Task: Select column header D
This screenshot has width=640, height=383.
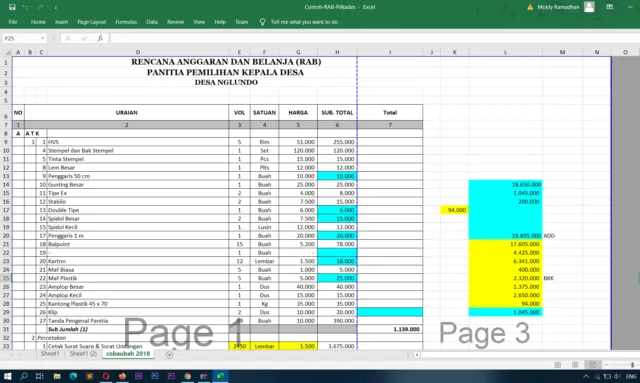Action: point(138,52)
